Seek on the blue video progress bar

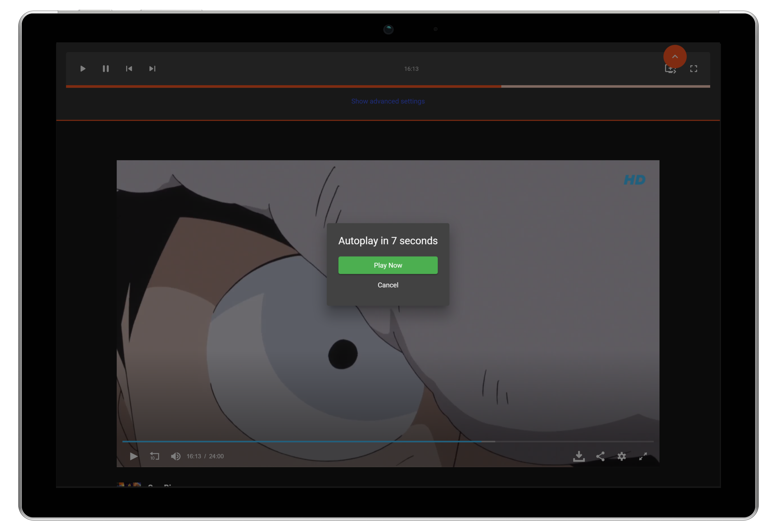(x=388, y=442)
